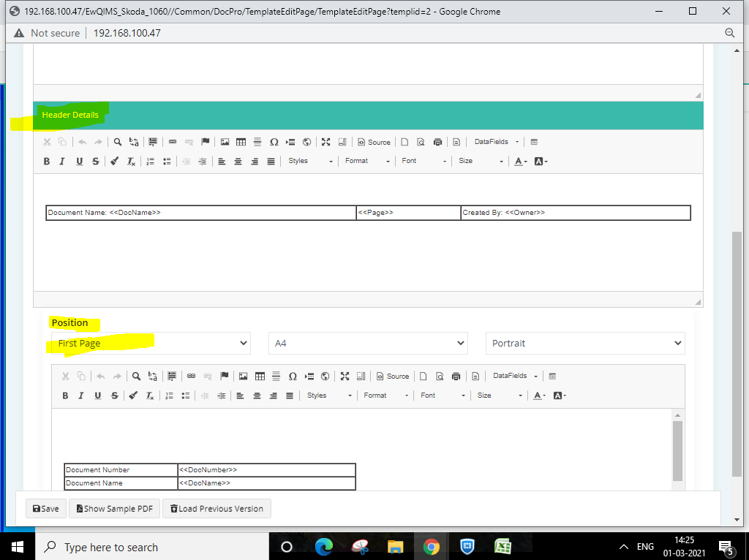This screenshot has height=560, width=749.
Task: Click Print icon in Header Details toolbar
Action: [x=437, y=142]
